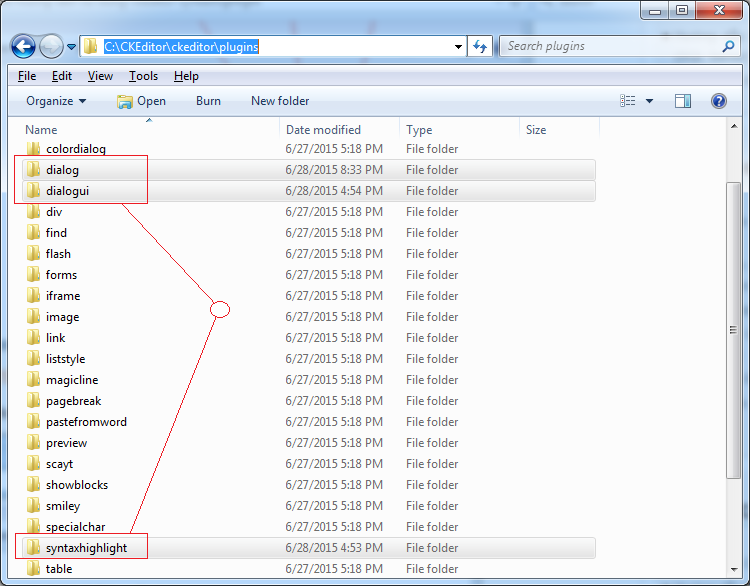Click the Open toolbar button

point(142,101)
